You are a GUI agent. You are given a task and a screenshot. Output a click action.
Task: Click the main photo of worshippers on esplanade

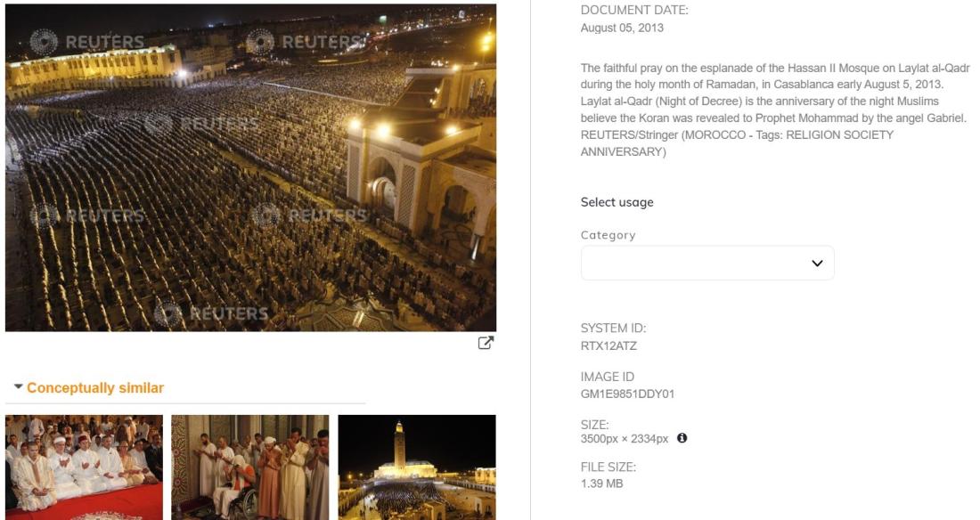tap(250, 167)
